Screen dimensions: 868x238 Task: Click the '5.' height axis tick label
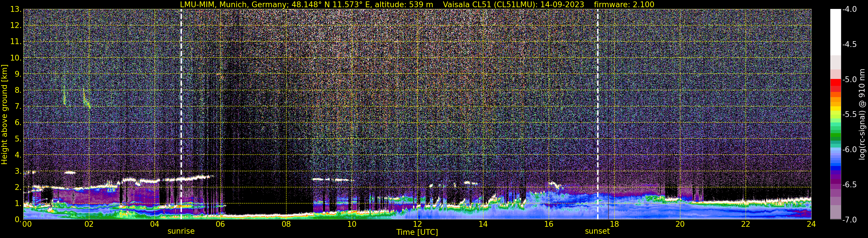pyautogui.click(x=18, y=139)
